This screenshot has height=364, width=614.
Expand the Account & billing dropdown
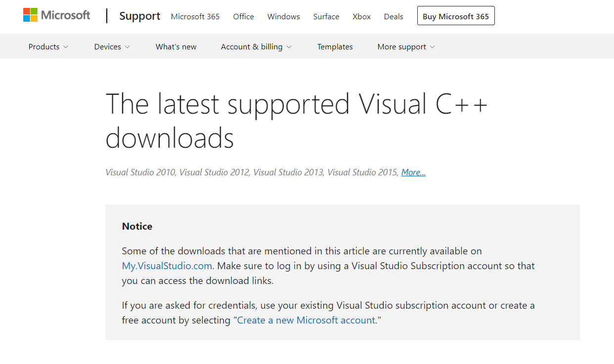pyautogui.click(x=256, y=46)
